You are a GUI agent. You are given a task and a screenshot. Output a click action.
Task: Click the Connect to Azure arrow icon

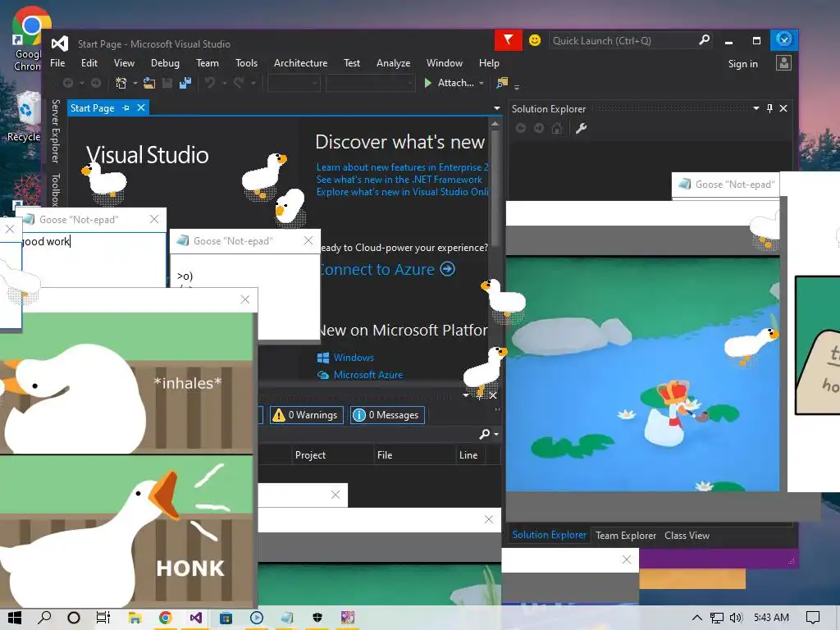[x=447, y=269]
